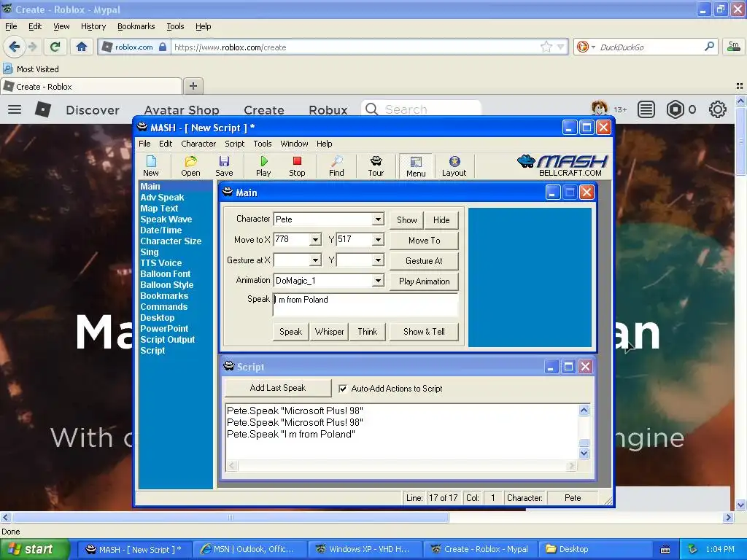The width and height of the screenshot is (747, 560).
Task: Open the URL bar history dropdown arrow
Action: pyautogui.click(x=561, y=47)
